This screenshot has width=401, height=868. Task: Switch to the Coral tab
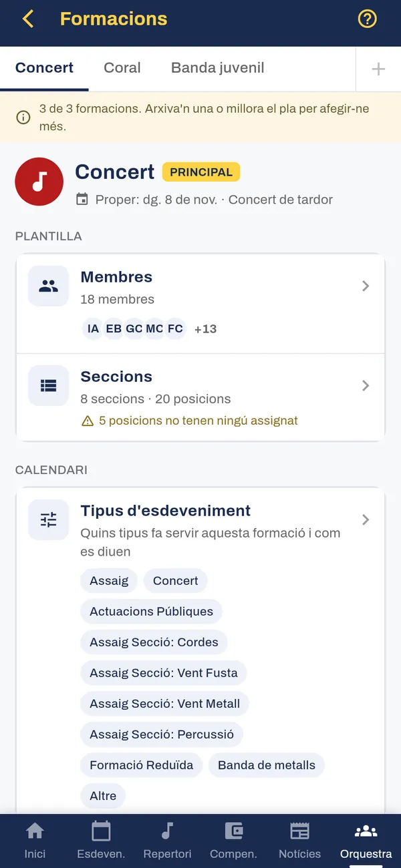pos(122,68)
